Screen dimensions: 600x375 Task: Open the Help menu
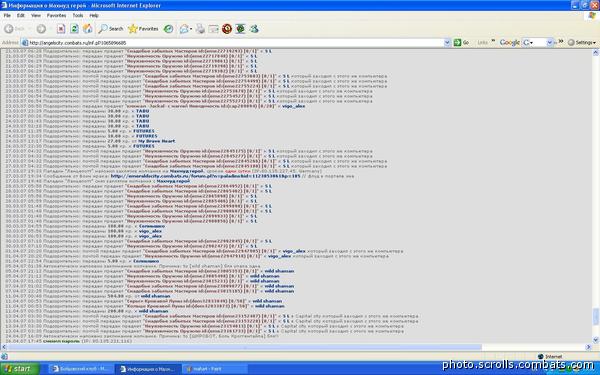(94, 15)
